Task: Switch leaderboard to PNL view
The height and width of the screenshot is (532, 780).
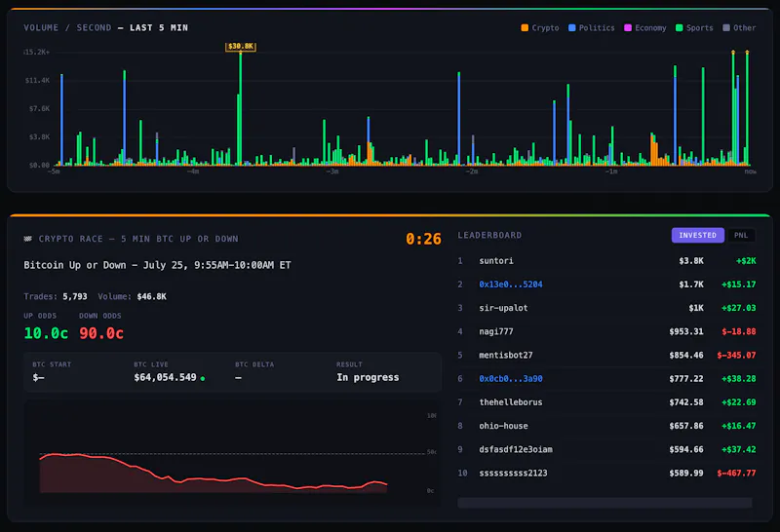Action: (741, 235)
